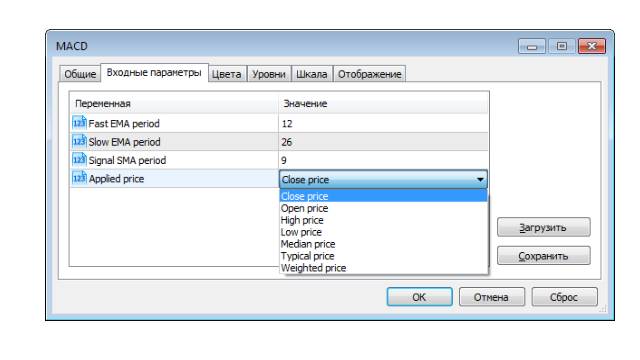
Task: Pick Typical price from the dropdown
Action: point(384,256)
